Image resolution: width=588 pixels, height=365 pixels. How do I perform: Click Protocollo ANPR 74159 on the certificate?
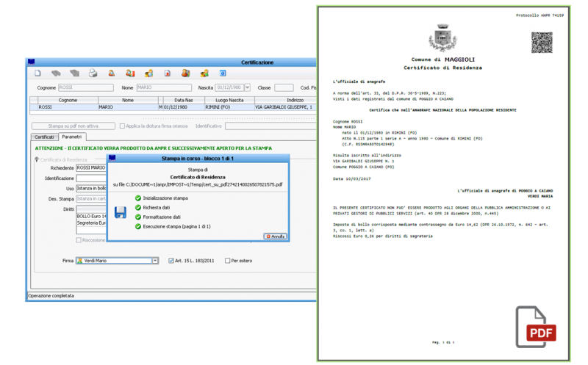(539, 15)
